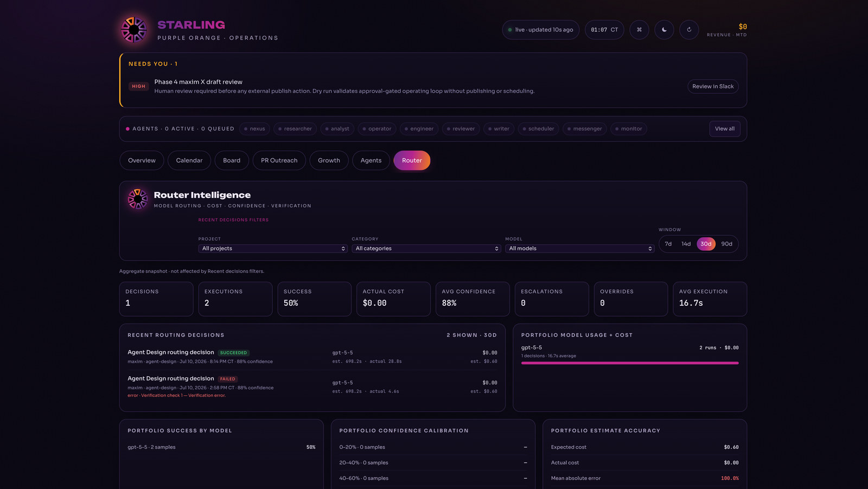Set window to 90d
The width and height of the screenshot is (868, 489).
coord(727,244)
